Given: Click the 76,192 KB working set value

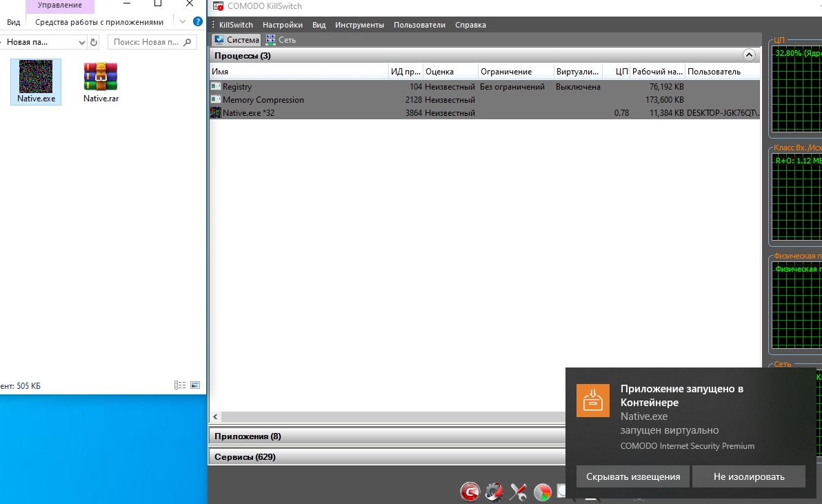Looking at the screenshot, I should click(666, 86).
